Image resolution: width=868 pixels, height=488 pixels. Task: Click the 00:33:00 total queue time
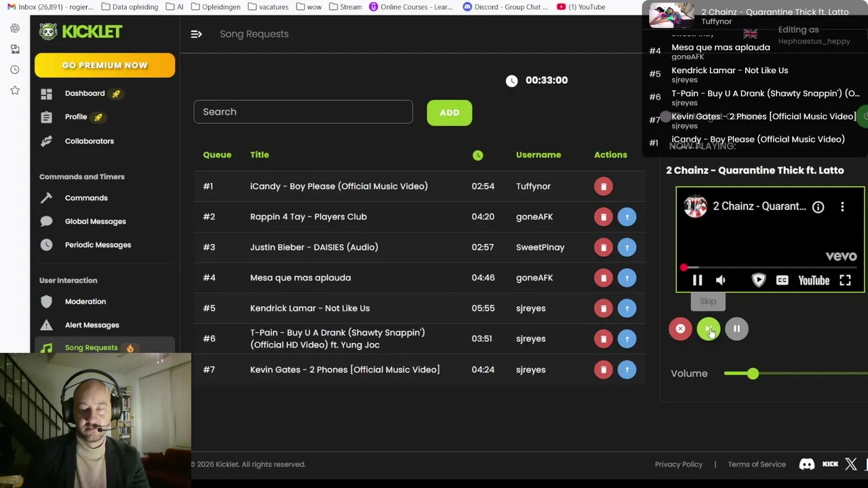click(546, 80)
